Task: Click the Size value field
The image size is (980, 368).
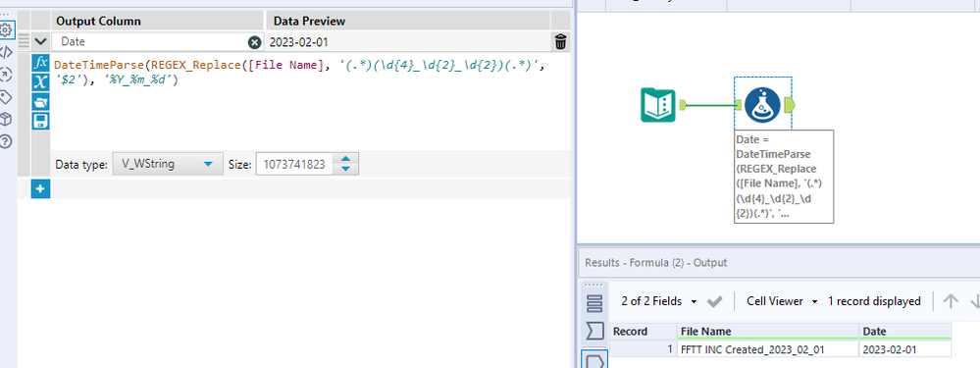Action: (295, 164)
